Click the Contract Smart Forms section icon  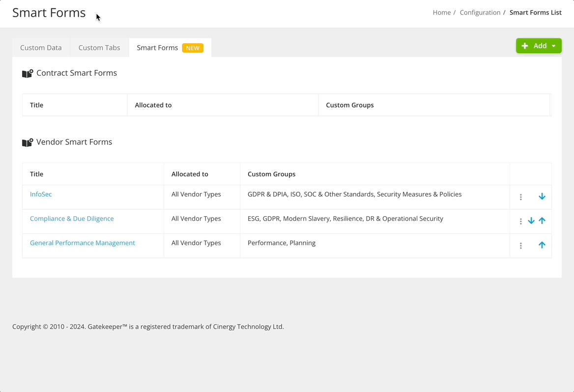coord(28,73)
